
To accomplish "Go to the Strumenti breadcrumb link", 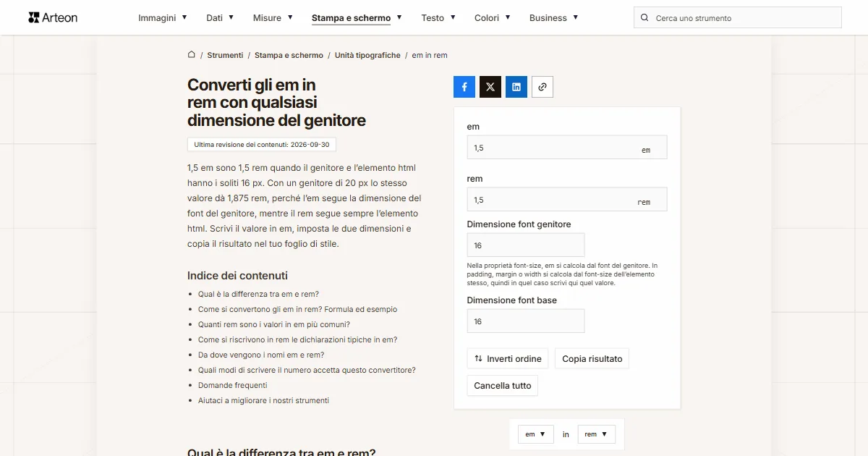I will [x=225, y=55].
